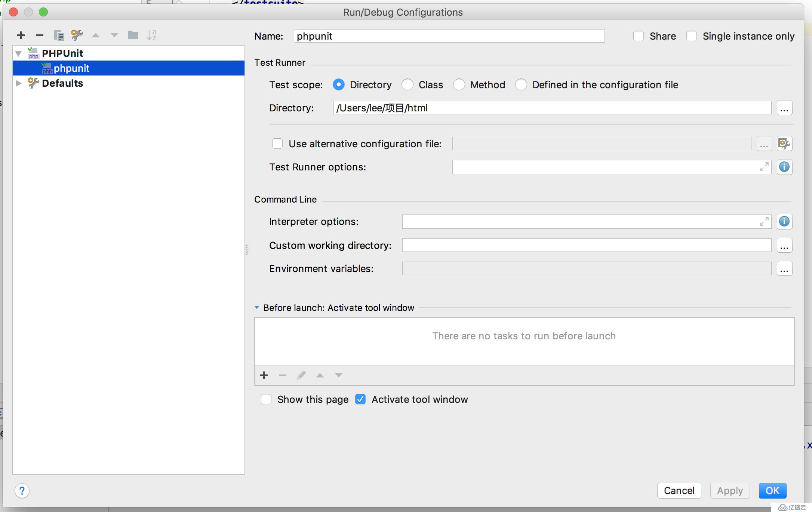Move the Before launch task down
812x512 pixels.
[339, 375]
